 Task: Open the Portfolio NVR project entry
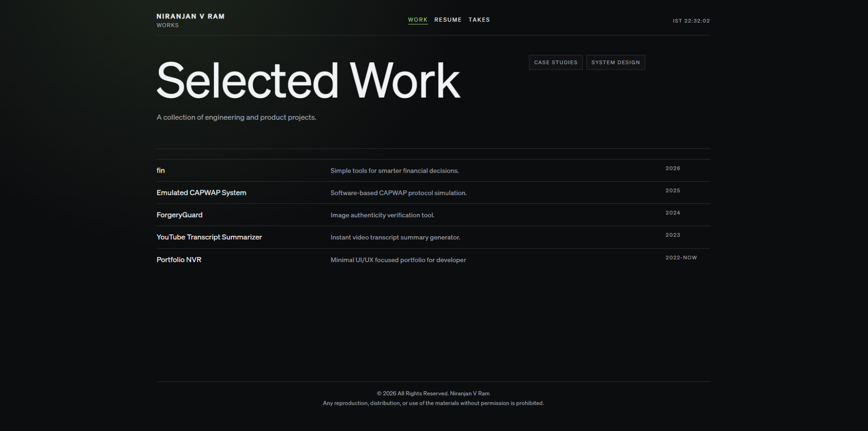[179, 259]
